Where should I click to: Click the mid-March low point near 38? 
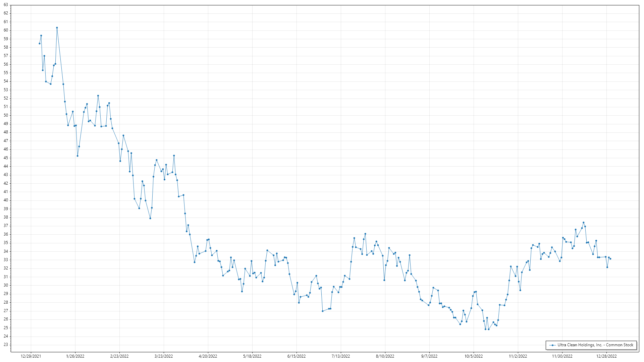(x=150, y=219)
